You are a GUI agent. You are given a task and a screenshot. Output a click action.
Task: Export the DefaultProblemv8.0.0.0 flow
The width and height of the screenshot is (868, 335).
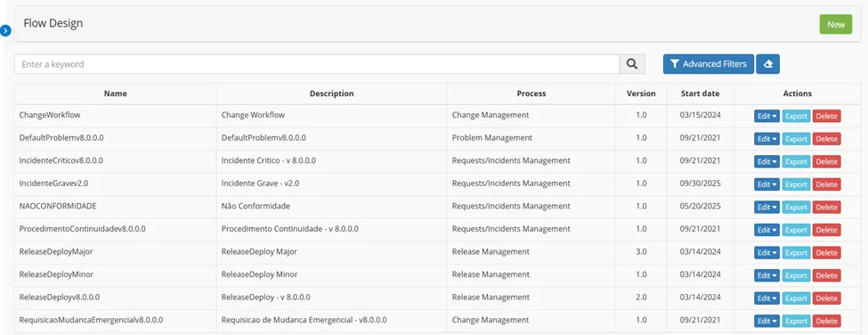tap(797, 138)
